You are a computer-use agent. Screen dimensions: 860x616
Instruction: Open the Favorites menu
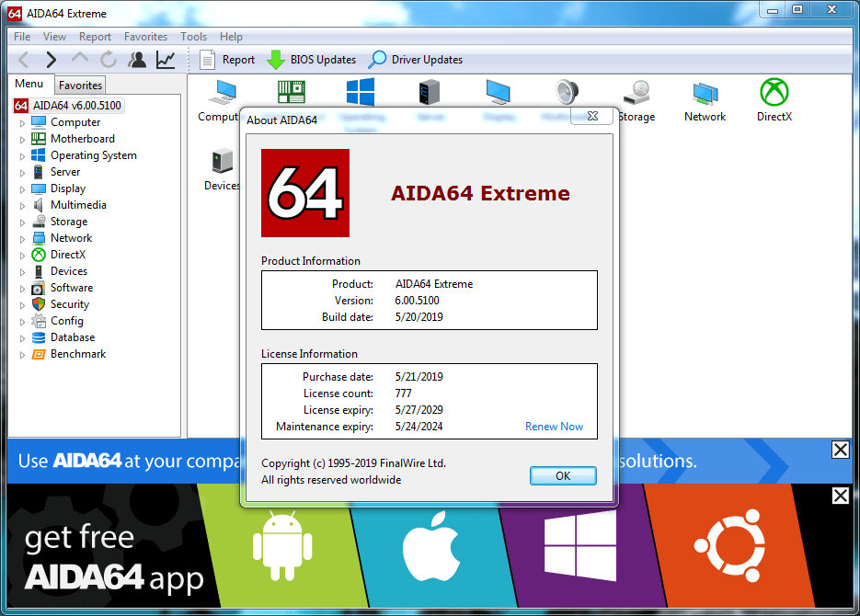[145, 37]
